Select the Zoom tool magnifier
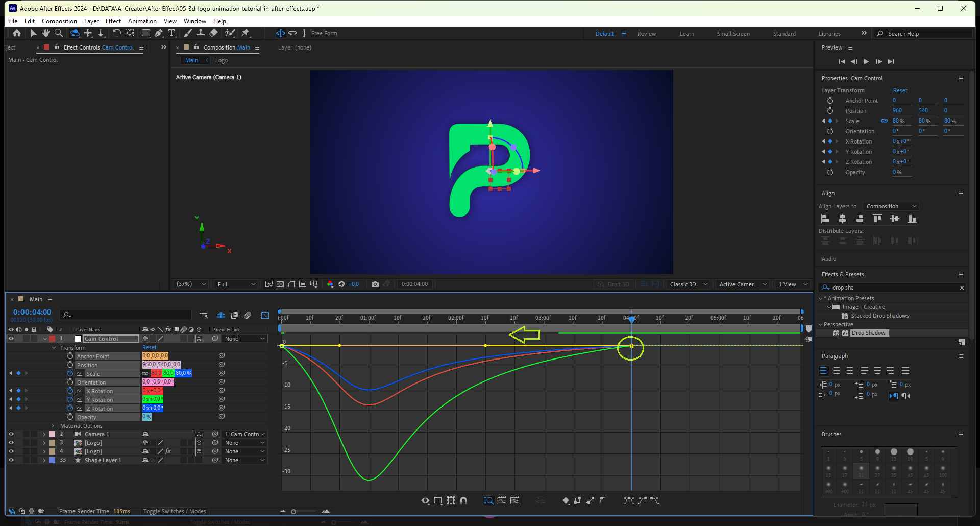The height and width of the screenshot is (526, 980). point(59,33)
